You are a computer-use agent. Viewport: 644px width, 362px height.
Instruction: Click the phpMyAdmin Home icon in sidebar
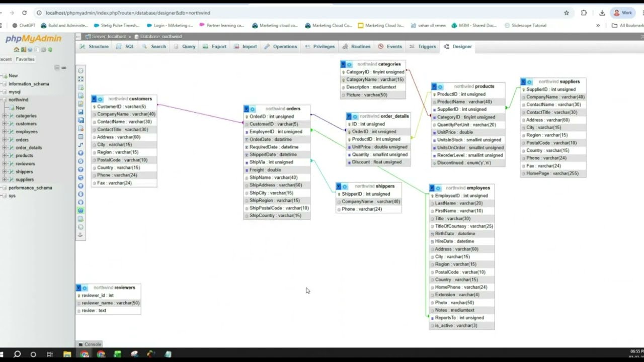click(x=17, y=50)
